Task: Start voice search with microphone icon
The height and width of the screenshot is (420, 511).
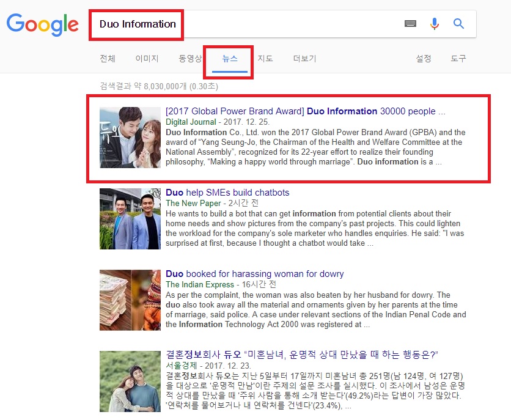Action: pos(435,23)
